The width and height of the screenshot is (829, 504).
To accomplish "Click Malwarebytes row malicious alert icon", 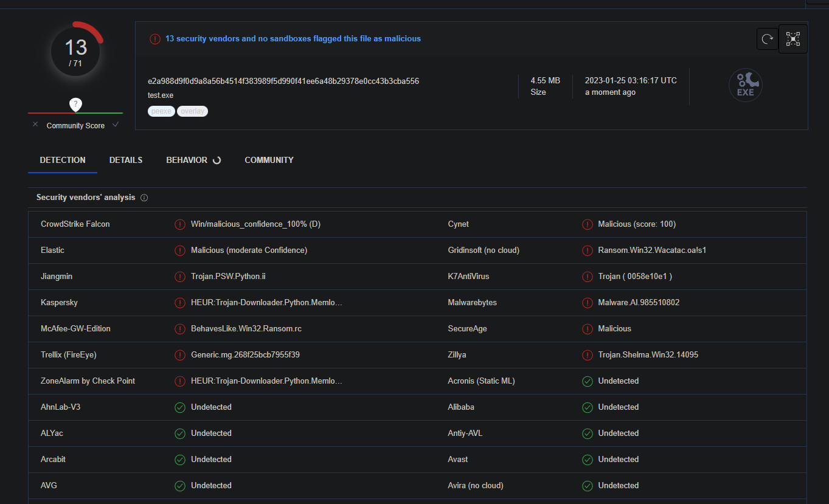I will (588, 303).
